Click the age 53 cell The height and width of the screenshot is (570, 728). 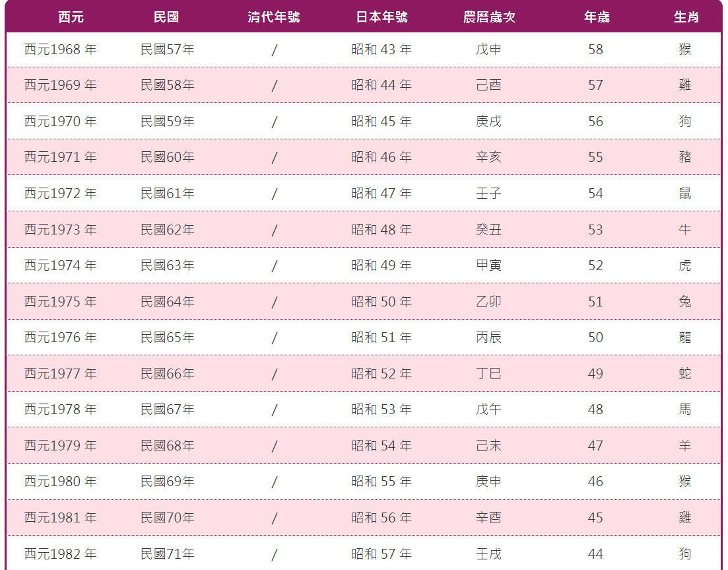[596, 229]
